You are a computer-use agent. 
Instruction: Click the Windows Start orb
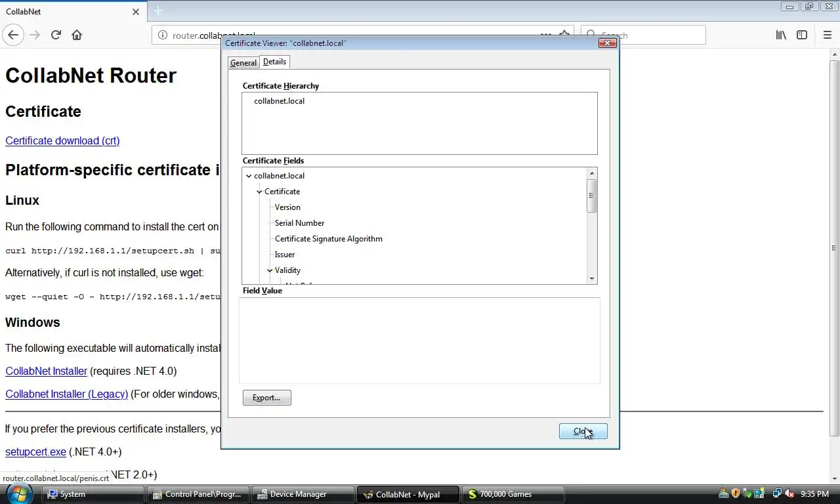point(18,493)
